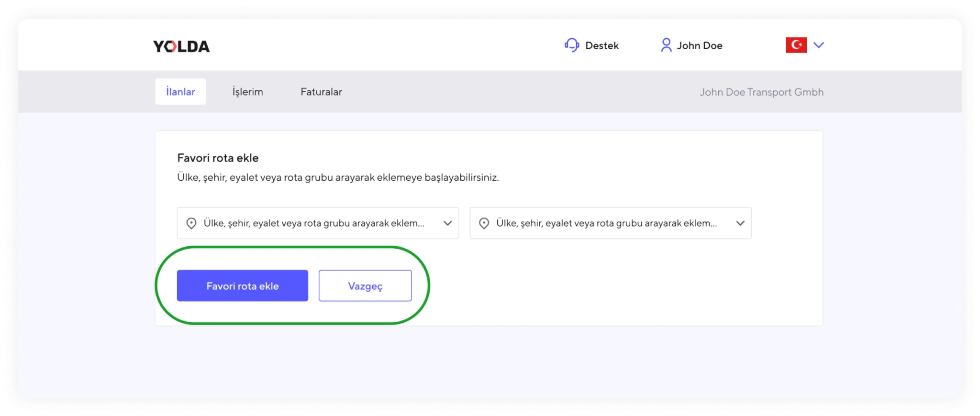Click the Favori rota ekle card heading
This screenshot has height=416, width=980.
point(218,158)
